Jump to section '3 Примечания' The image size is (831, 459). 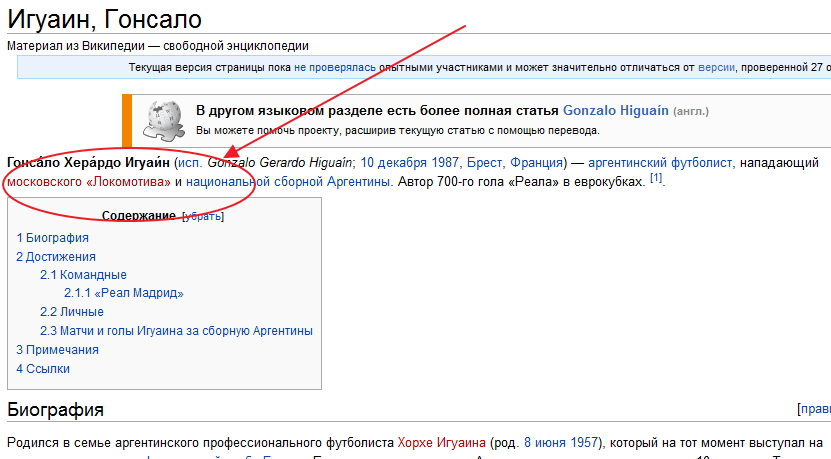(57, 350)
